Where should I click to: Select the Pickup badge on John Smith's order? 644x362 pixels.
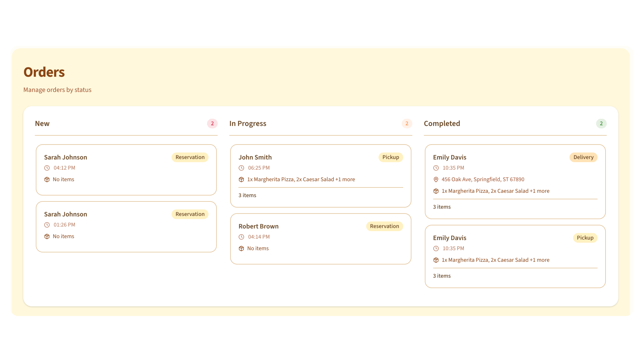point(390,157)
